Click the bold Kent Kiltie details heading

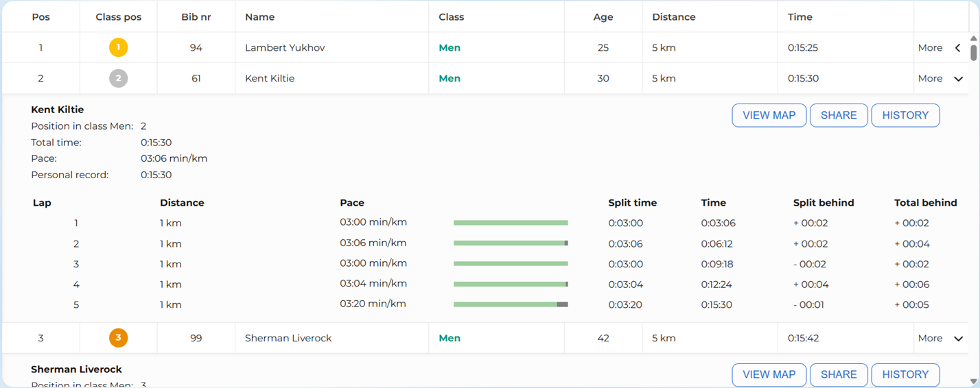point(58,110)
